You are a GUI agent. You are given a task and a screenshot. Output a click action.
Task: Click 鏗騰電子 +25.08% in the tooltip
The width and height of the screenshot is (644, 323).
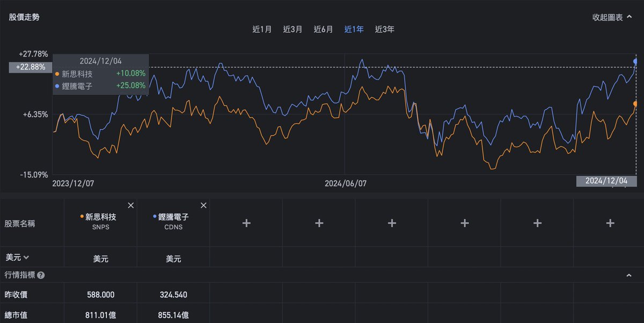tap(100, 85)
